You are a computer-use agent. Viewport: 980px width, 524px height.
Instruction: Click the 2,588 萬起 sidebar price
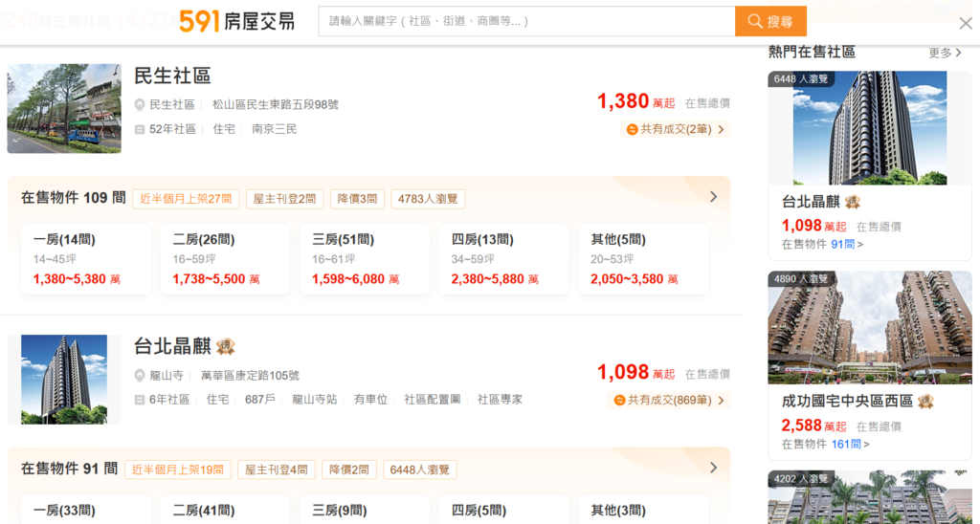813,426
